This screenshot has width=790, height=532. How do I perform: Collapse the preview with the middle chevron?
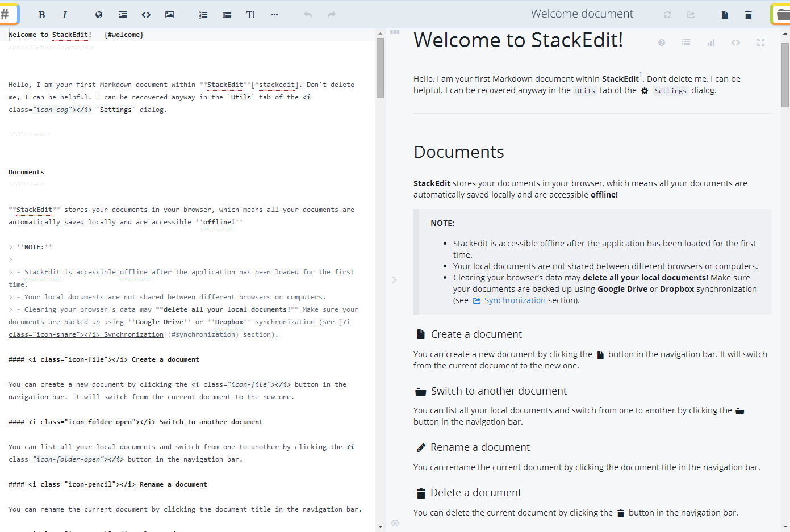pyautogui.click(x=394, y=280)
